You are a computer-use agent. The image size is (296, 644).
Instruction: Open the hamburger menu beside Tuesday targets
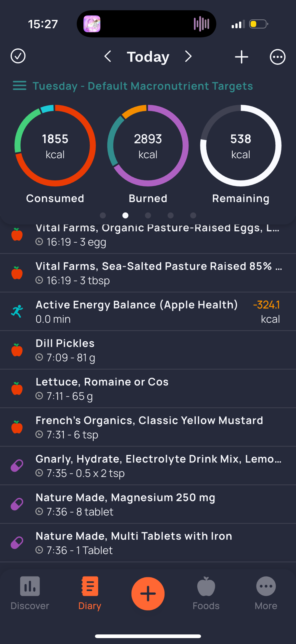point(19,86)
